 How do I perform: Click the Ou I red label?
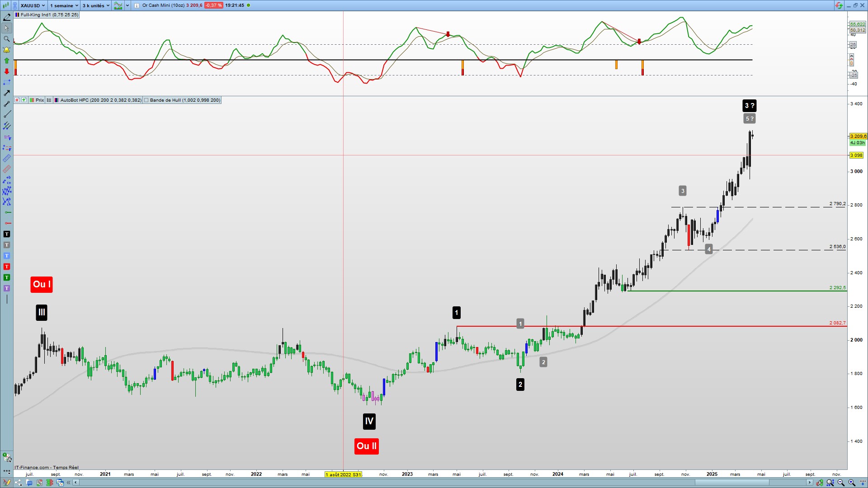[x=42, y=285]
